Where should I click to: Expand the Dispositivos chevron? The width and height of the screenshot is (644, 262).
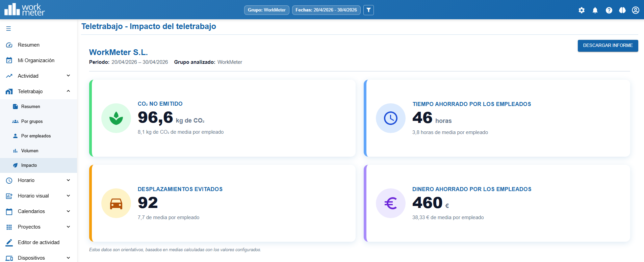(x=68, y=258)
